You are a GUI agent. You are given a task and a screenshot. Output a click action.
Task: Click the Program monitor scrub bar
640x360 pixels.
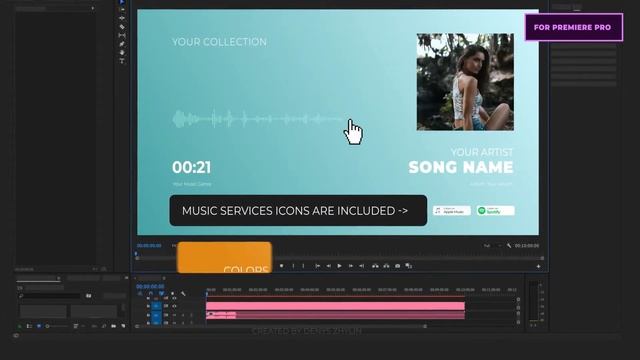point(340,258)
